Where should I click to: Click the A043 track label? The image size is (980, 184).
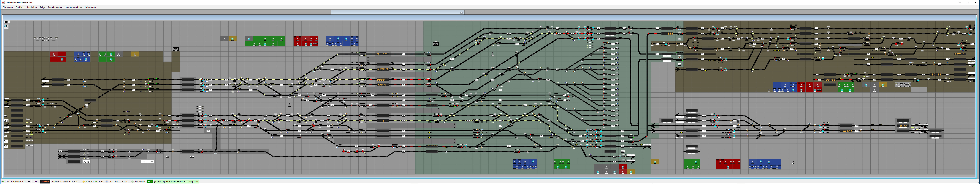point(86,162)
